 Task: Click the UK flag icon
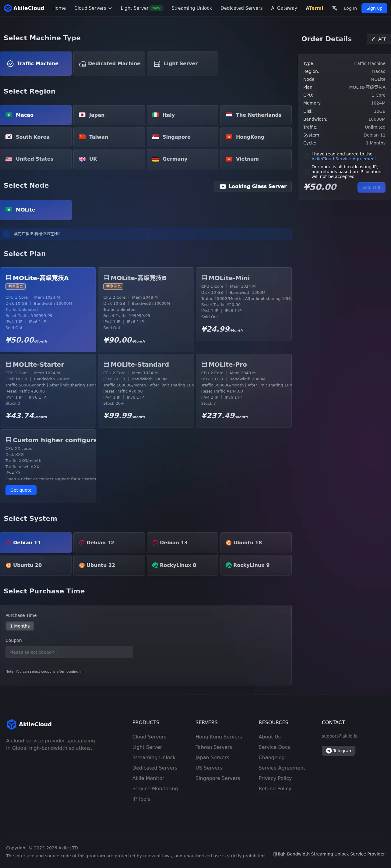pos(82,159)
